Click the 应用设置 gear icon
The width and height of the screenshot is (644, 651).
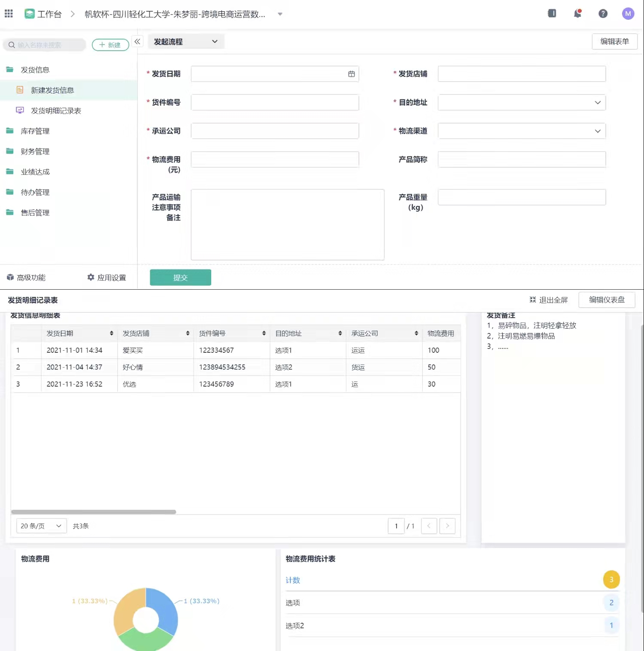pos(91,278)
